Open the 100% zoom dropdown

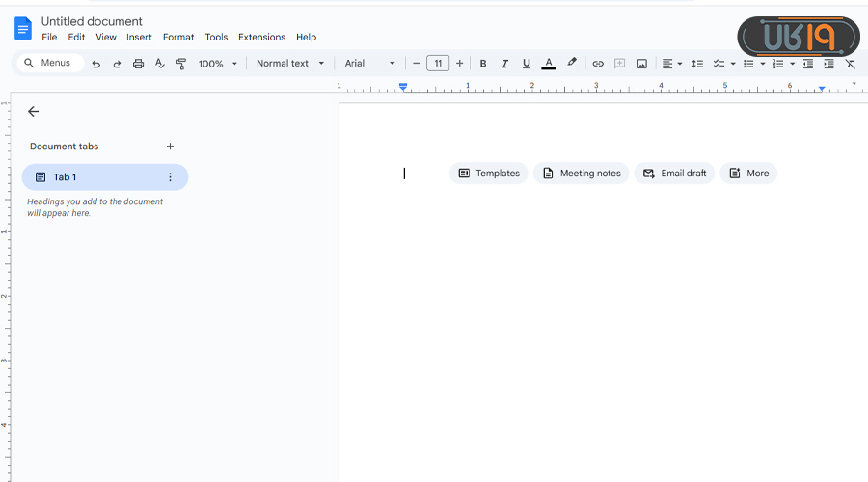pyautogui.click(x=217, y=64)
